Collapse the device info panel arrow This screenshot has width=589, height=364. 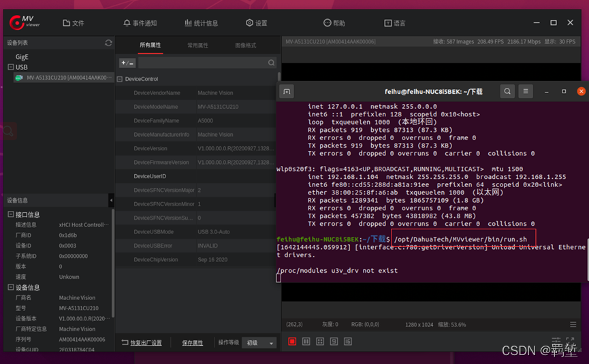[111, 200]
